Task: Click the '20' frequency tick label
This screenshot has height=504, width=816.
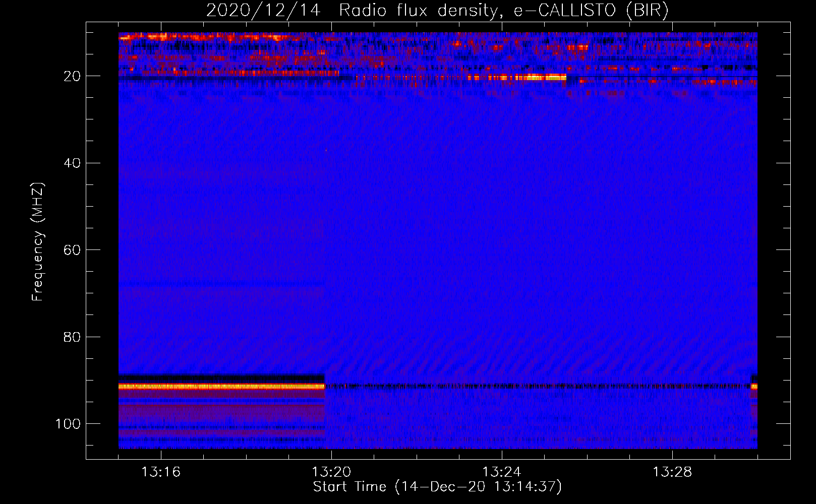Action: click(x=72, y=76)
